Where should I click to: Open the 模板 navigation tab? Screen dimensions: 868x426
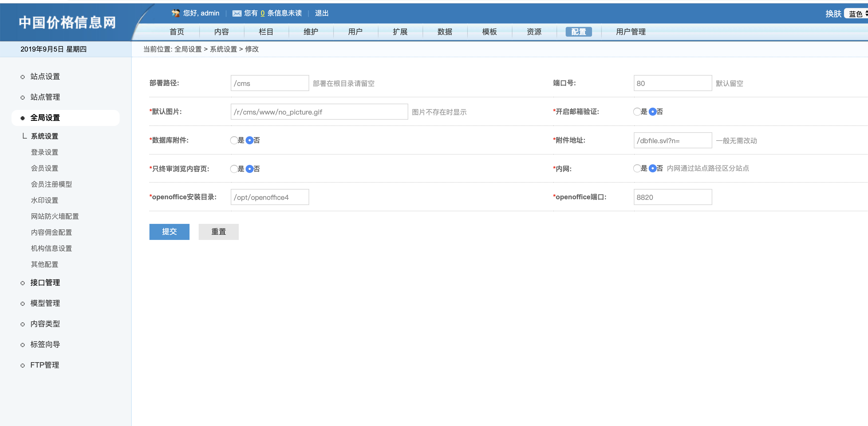[x=489, y=32]
